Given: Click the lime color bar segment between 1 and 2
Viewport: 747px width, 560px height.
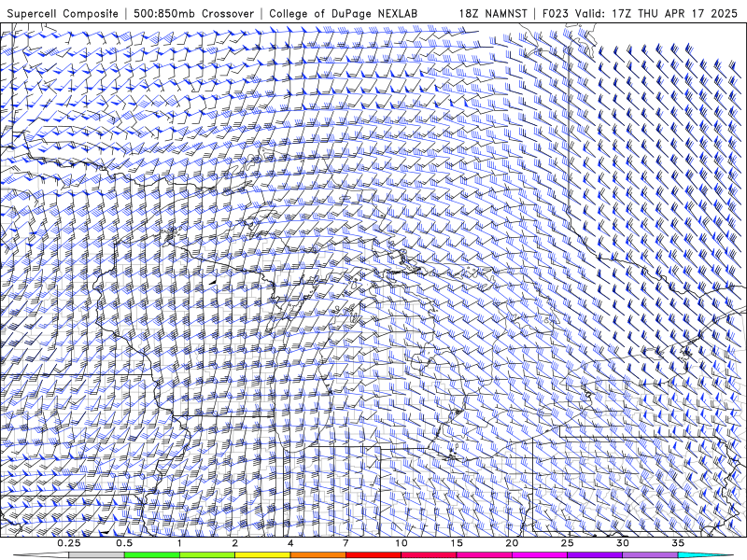Looking at the screenshot, I should [206, 555].
